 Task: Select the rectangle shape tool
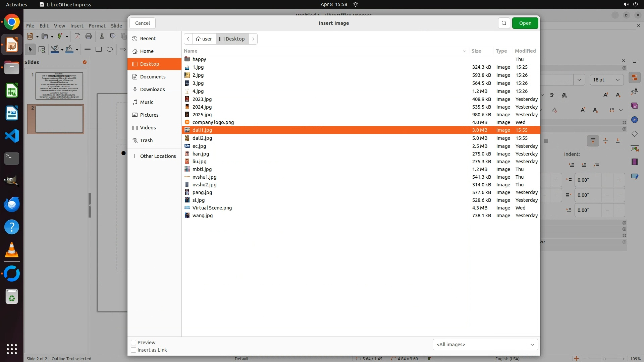(99, 50)
